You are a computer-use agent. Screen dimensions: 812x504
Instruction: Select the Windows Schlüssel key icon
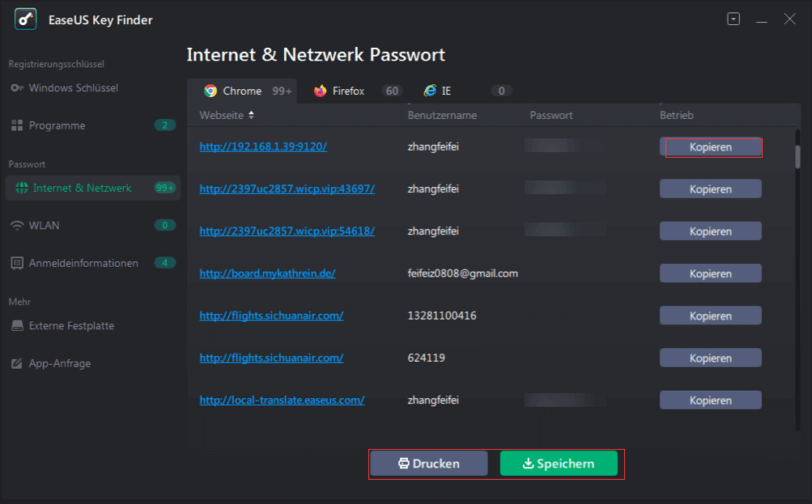tap(17, 88)
